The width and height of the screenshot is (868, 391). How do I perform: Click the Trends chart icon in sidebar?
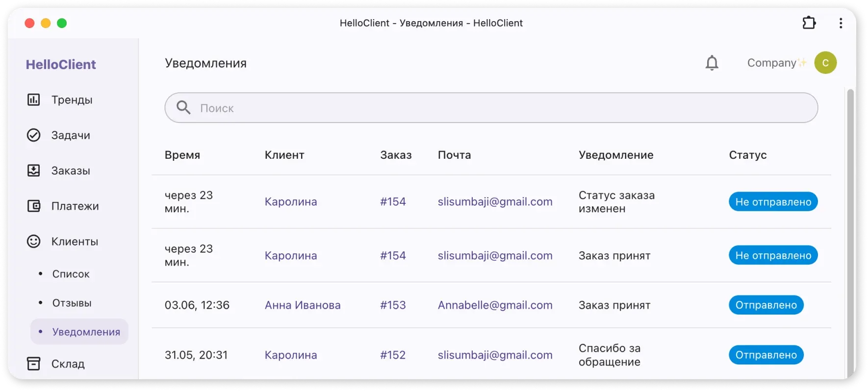(33, 100)
